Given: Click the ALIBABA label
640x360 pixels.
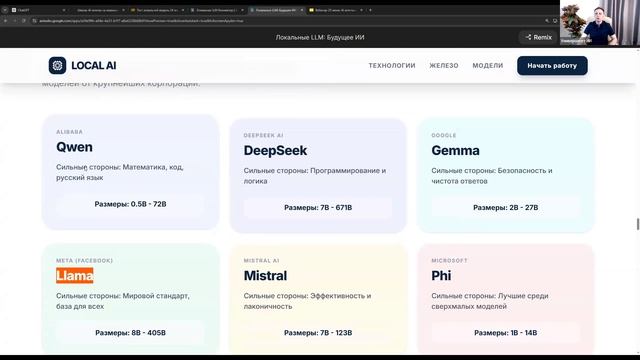Looking at the screenshot, I should point(69,132).
